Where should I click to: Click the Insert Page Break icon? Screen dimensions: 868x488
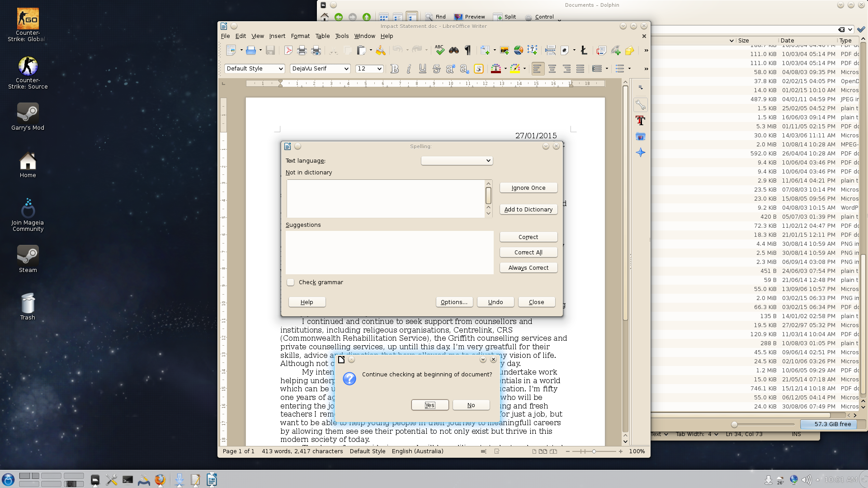point(550,51)
